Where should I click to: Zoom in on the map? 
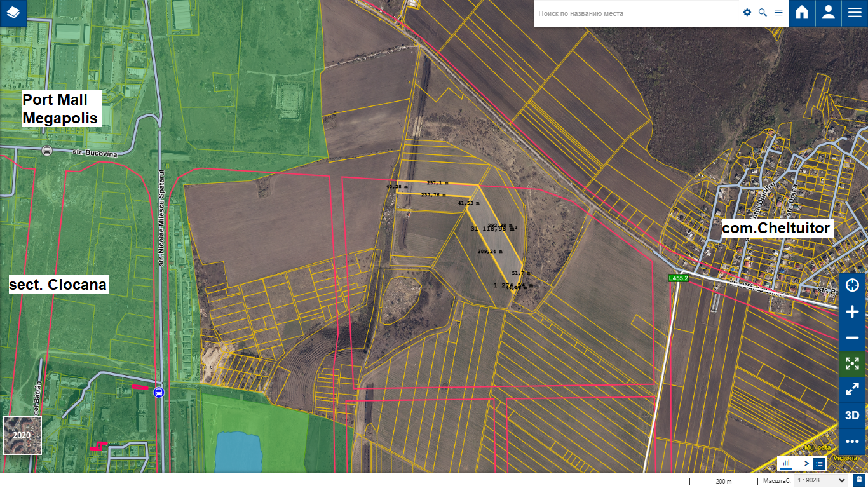[x=852, y=311]
